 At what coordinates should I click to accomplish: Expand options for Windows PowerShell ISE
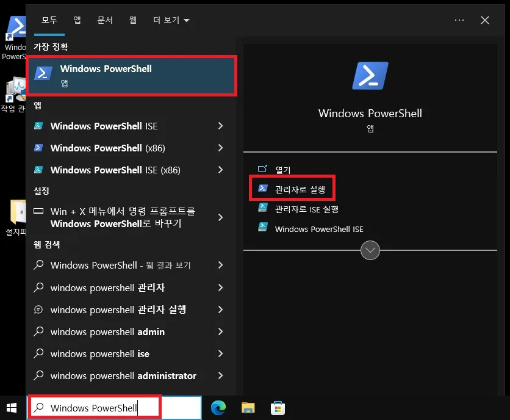[x=220, y=126]
